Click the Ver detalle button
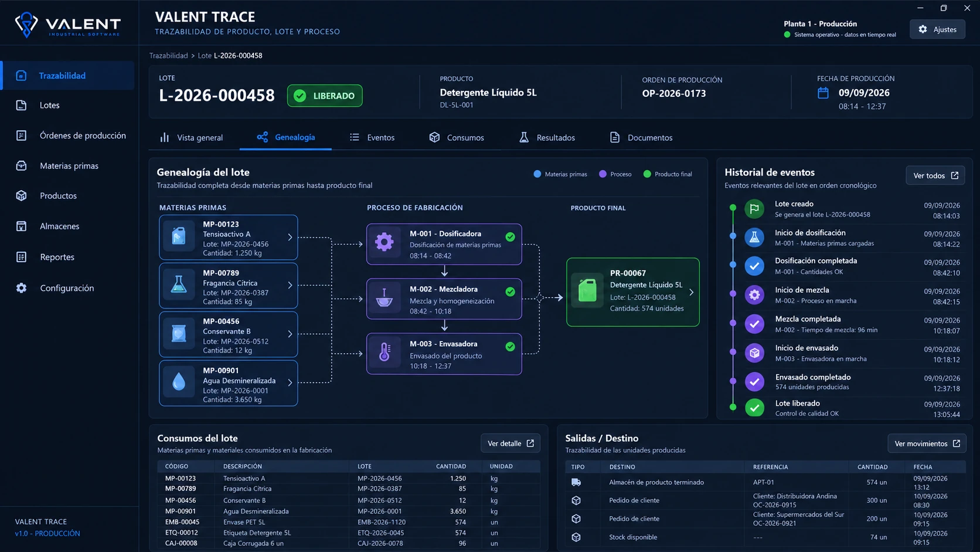The width and height of the screenshot is (980, 552). (x=511, y=443)
